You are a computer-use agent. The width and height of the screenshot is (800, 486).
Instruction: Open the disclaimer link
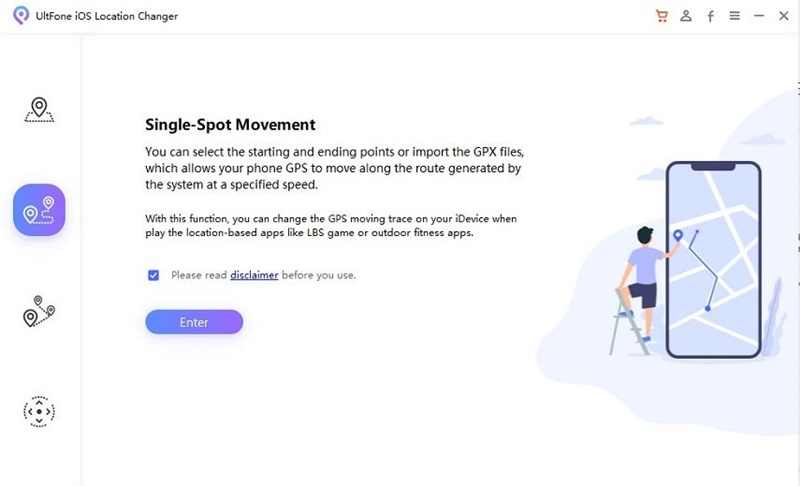pyautogui.click(x=254, y=275)
